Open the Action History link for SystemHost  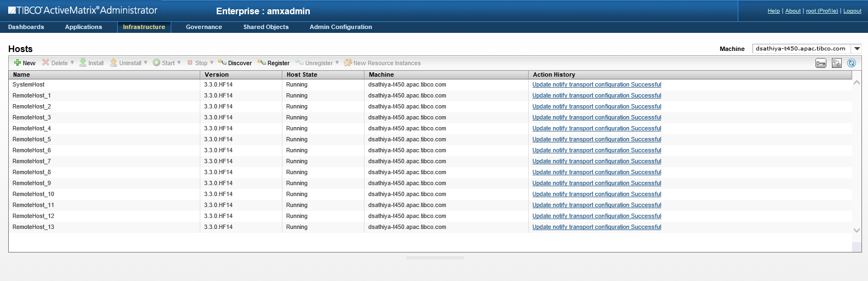597,85
